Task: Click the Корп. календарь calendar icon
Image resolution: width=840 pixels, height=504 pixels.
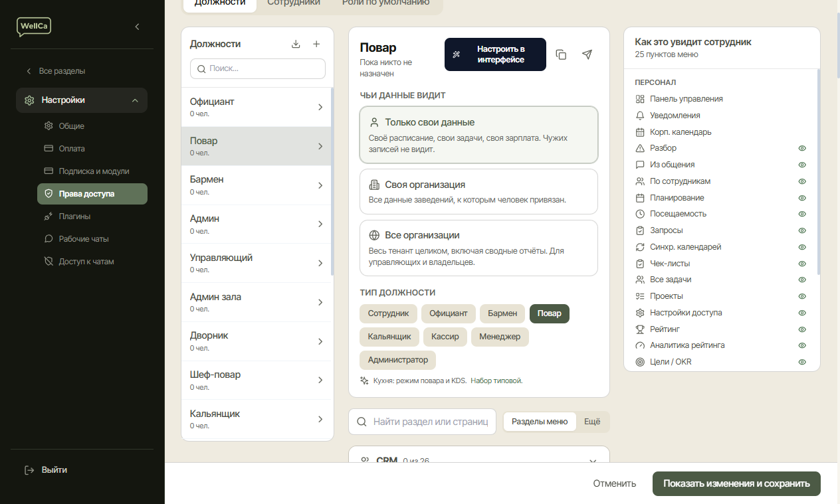Action: [x=640, y=132]
